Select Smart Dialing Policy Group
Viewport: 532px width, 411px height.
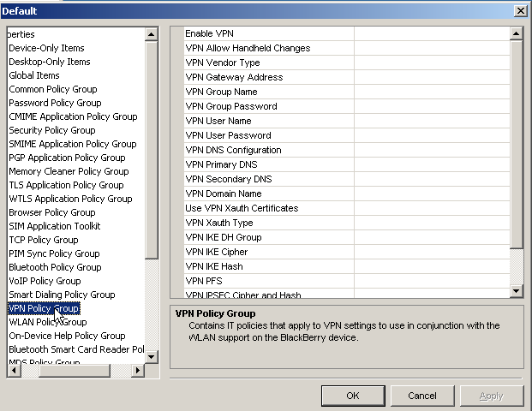(62, 295)
